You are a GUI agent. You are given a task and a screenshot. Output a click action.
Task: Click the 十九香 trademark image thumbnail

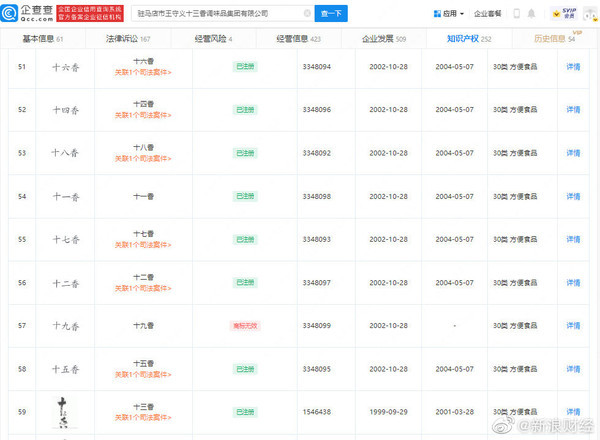[x=65, y=326]
